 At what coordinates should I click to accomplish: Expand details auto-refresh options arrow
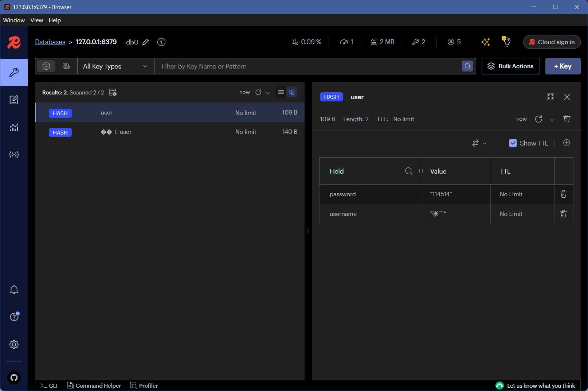(x=552, y=119)
